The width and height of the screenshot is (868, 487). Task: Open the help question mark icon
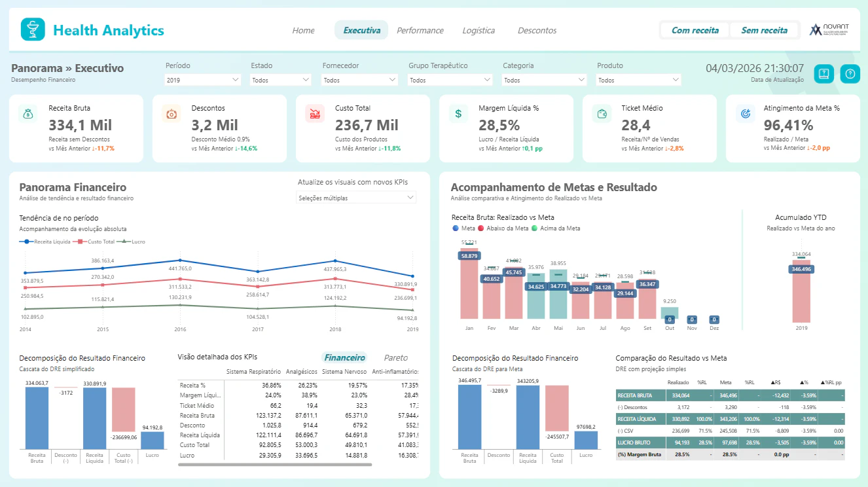850,74
